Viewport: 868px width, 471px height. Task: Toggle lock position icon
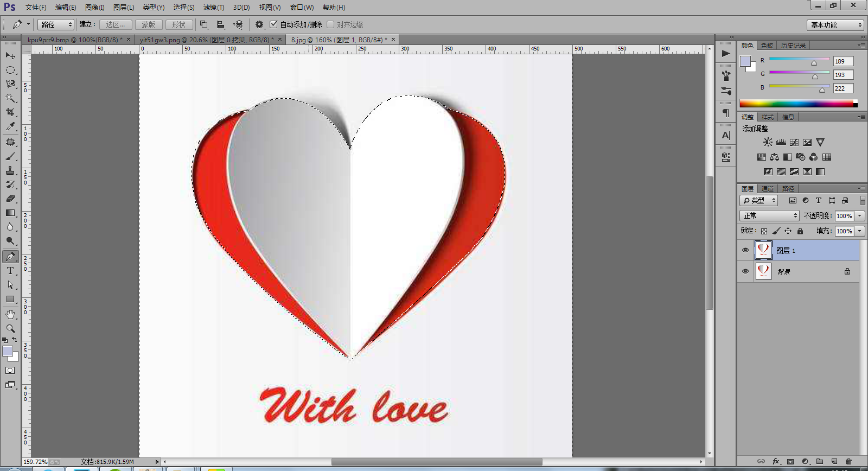[x=788, y=231]
